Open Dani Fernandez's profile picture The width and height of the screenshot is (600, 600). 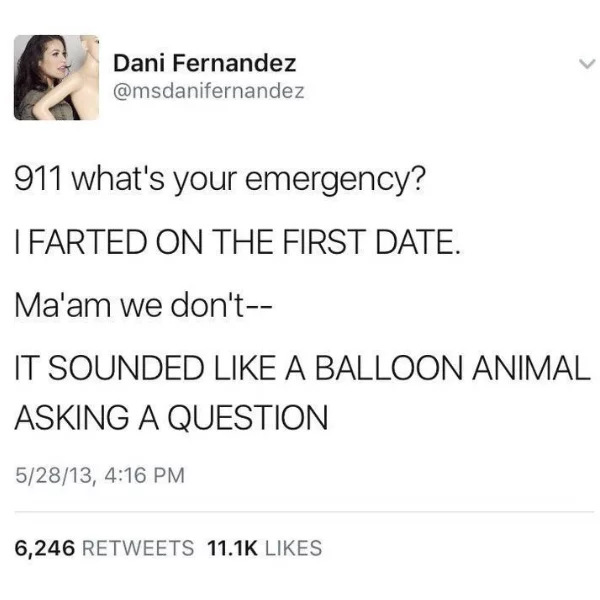coord(57,78)
